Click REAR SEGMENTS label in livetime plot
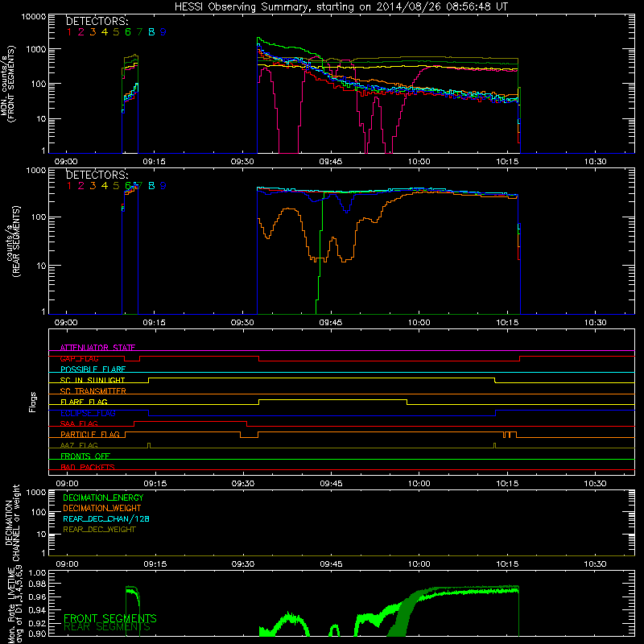The image size is (644, 644). [x=107, y=627]
